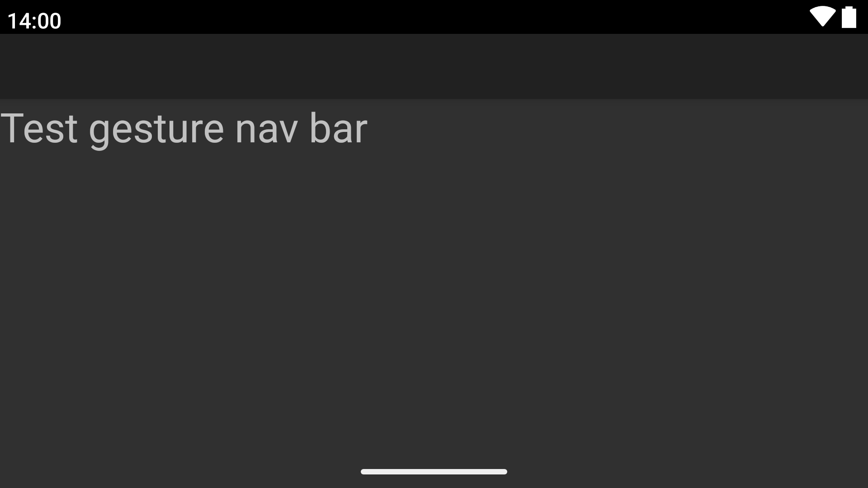The height and width of the screenshot is (488, 868).
Task: Tap the hour digits "14" in clock
Action: point(18,21)
